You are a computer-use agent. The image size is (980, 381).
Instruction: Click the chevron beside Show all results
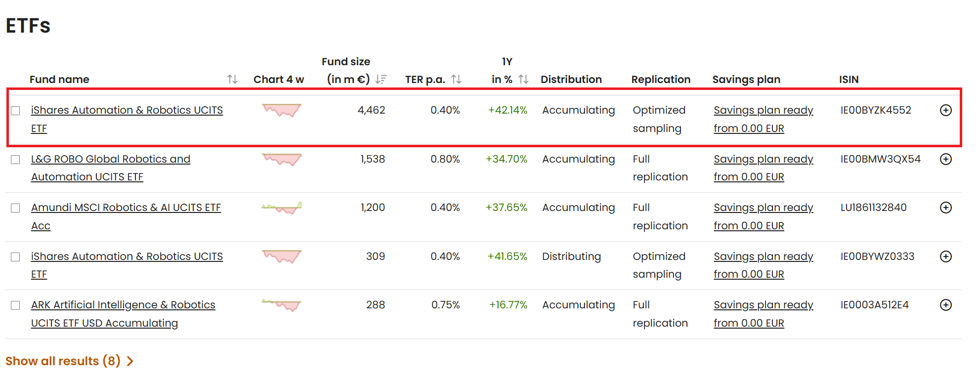click(130, 362)
